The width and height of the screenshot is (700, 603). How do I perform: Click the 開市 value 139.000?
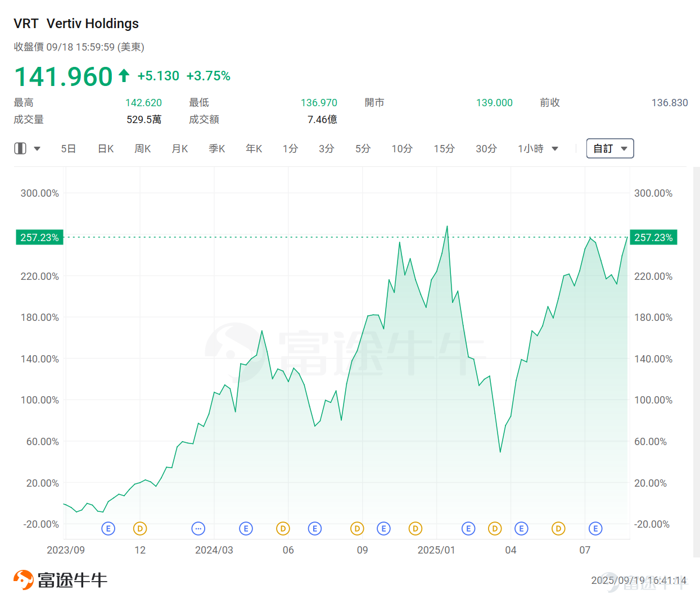[x=494, y=103]
